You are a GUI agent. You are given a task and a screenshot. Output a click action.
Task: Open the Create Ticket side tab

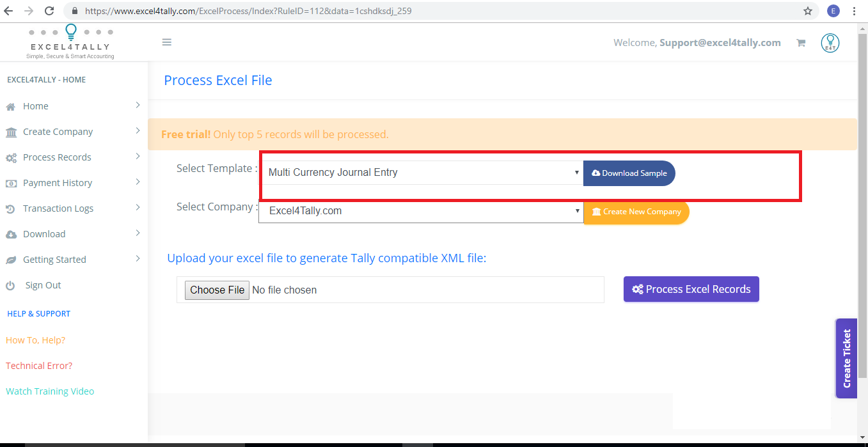point(846,358)
